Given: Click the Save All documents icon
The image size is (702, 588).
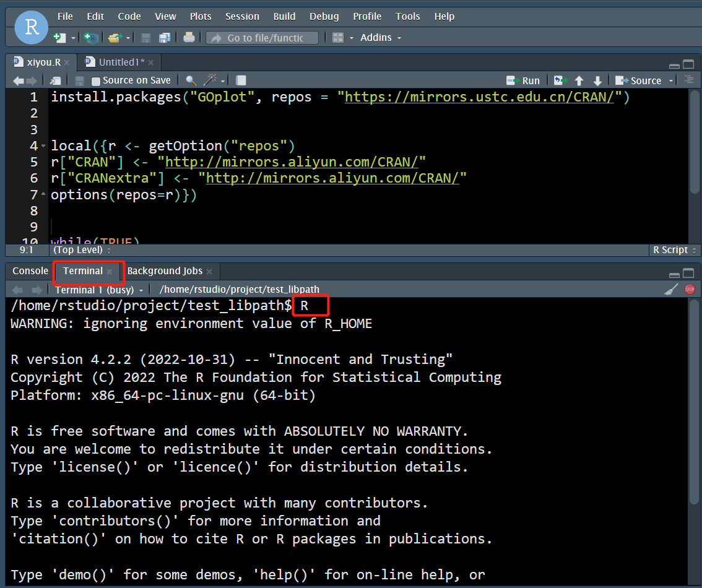Looking at the screenshot, I should tap(164, 38).
